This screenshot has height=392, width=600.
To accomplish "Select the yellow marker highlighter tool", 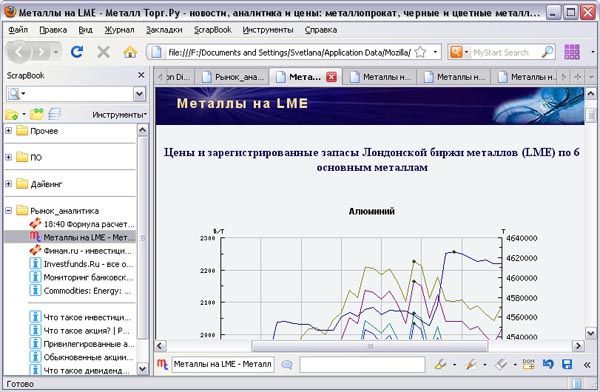I will point(441,364).
